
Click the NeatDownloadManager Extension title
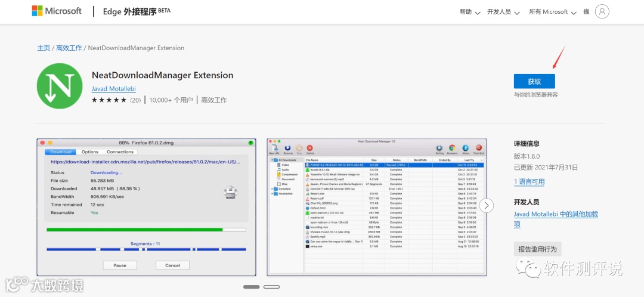tap(163, 75)
